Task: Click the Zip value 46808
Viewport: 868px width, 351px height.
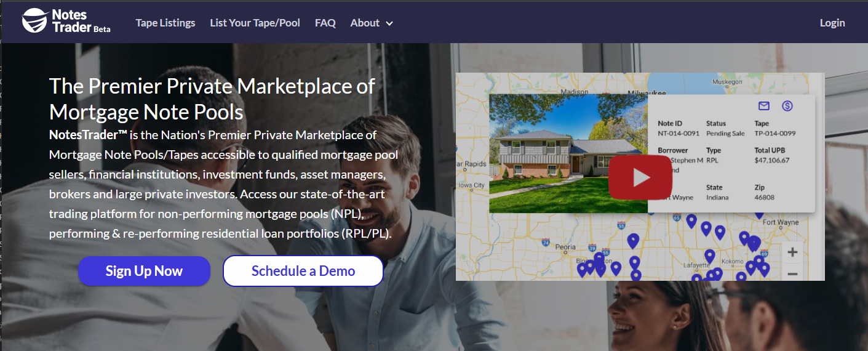Action: pyautogui.click(x=763, y=197)
